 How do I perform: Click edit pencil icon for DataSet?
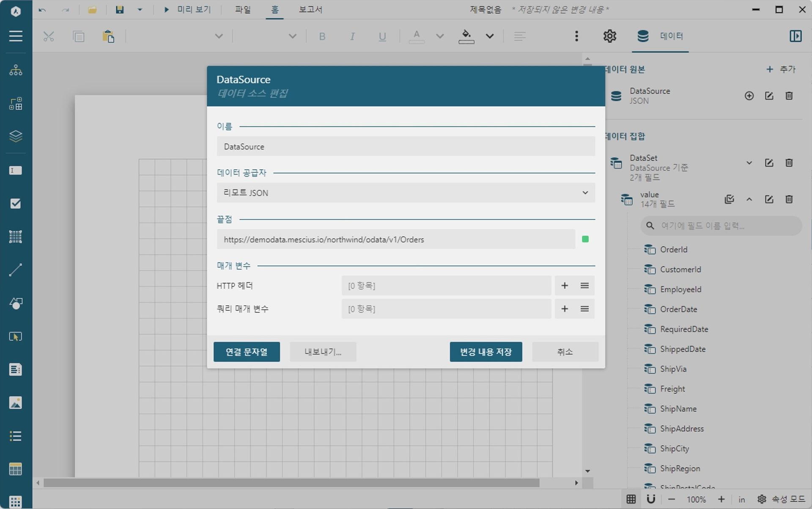pos(769,163)
